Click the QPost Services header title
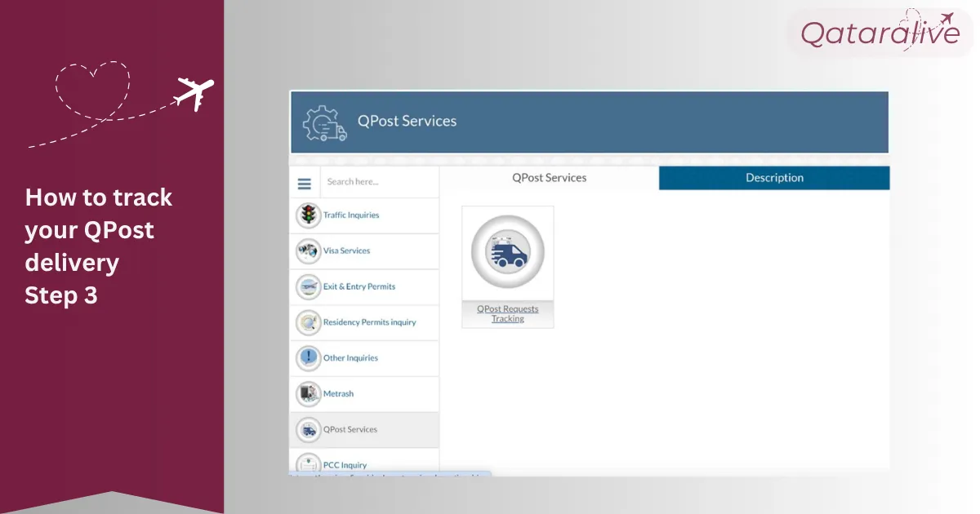This screenshot has width=980, height=514. pyautogui.click(x=407, y=121)
